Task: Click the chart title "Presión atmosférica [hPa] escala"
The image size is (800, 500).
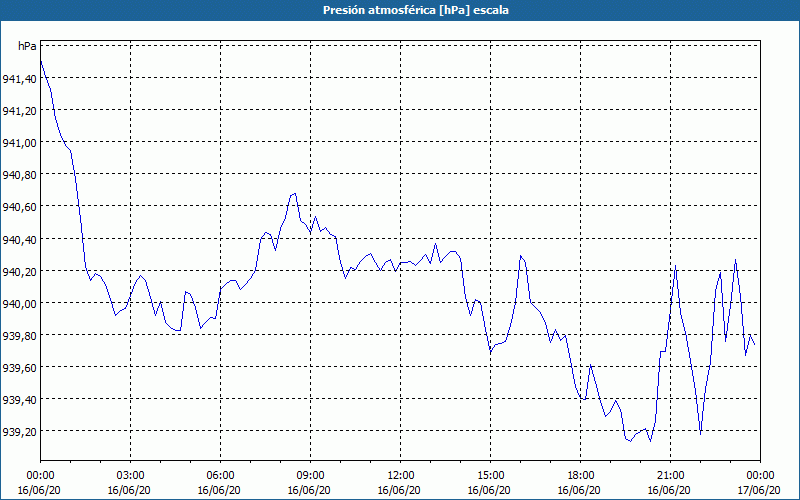Action: 416,10
